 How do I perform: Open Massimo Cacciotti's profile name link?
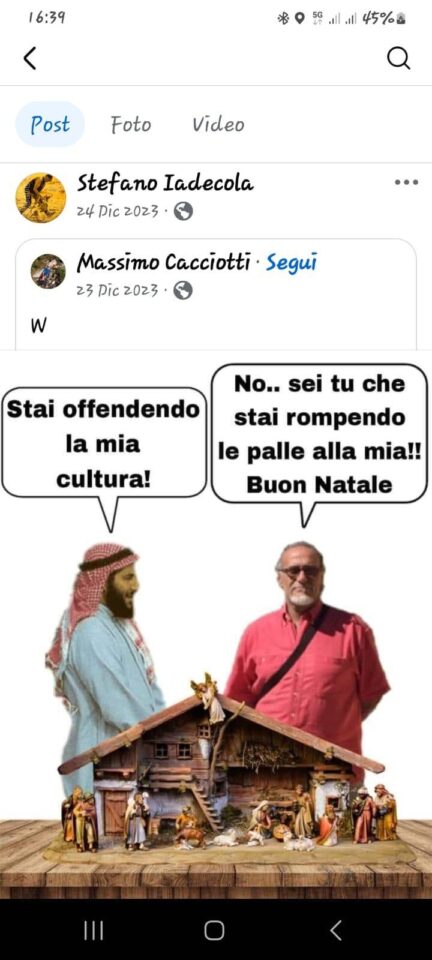[163, 263]
